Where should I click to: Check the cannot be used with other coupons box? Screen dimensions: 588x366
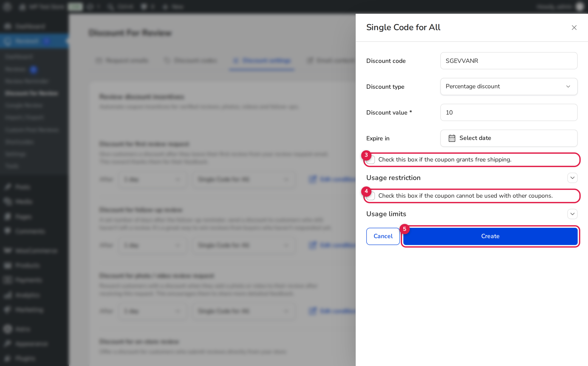[371, 196]
